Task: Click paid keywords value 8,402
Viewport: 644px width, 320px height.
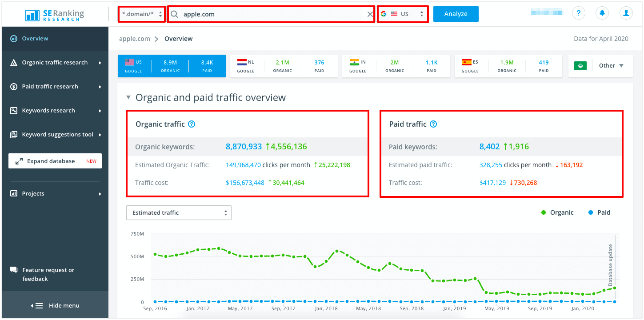Action: point(490,147)
